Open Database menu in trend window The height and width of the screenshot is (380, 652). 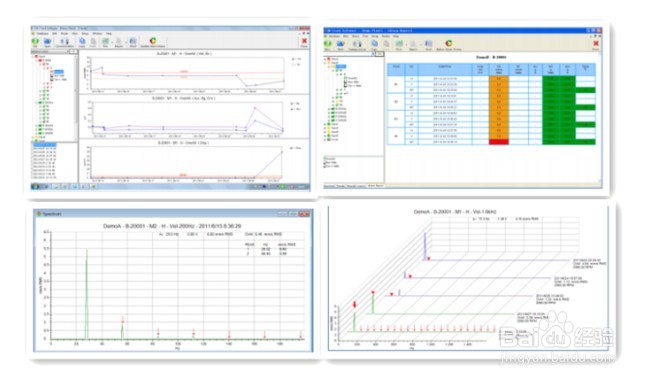42,33
